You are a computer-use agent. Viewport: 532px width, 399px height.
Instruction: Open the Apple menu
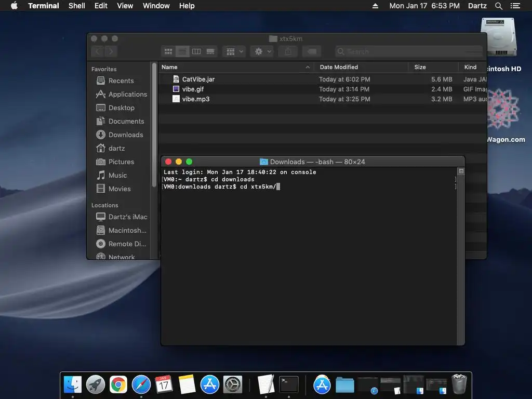point(14,6)
